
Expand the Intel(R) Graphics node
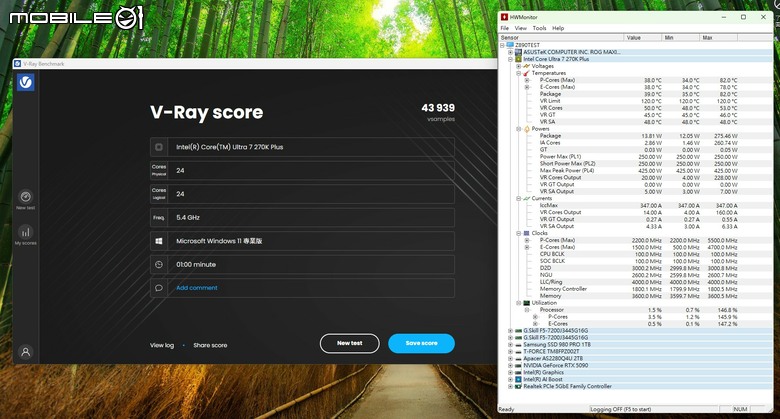510,372
